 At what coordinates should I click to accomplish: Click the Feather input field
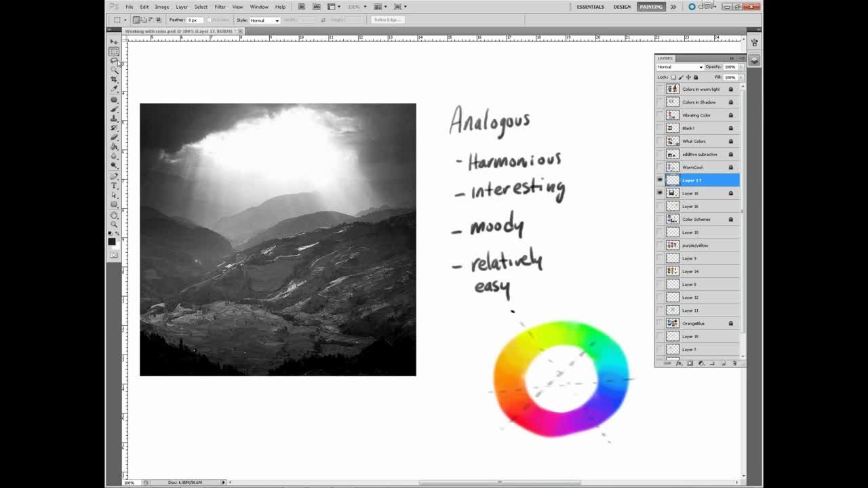196,20
